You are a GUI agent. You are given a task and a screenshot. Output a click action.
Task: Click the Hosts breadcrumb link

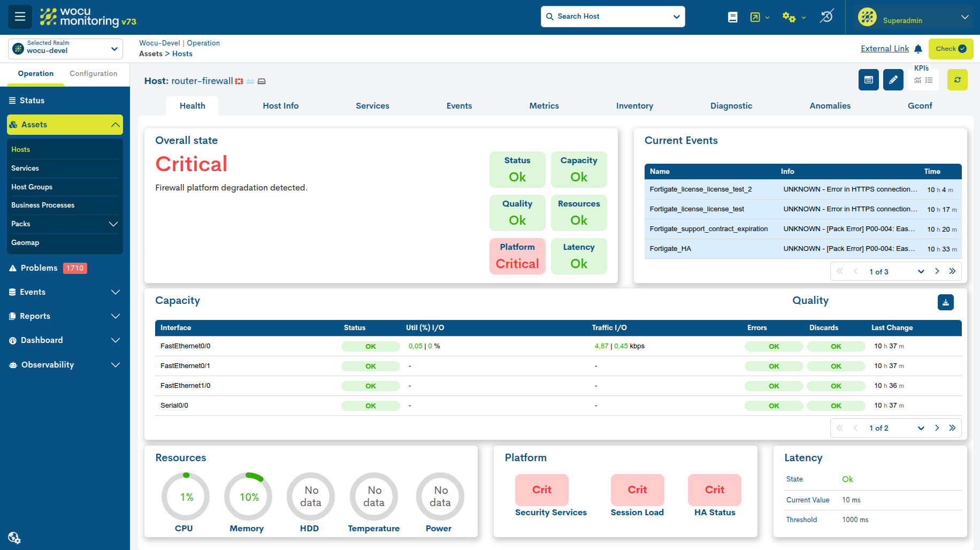pyautogui.click(x=182, y=54)
